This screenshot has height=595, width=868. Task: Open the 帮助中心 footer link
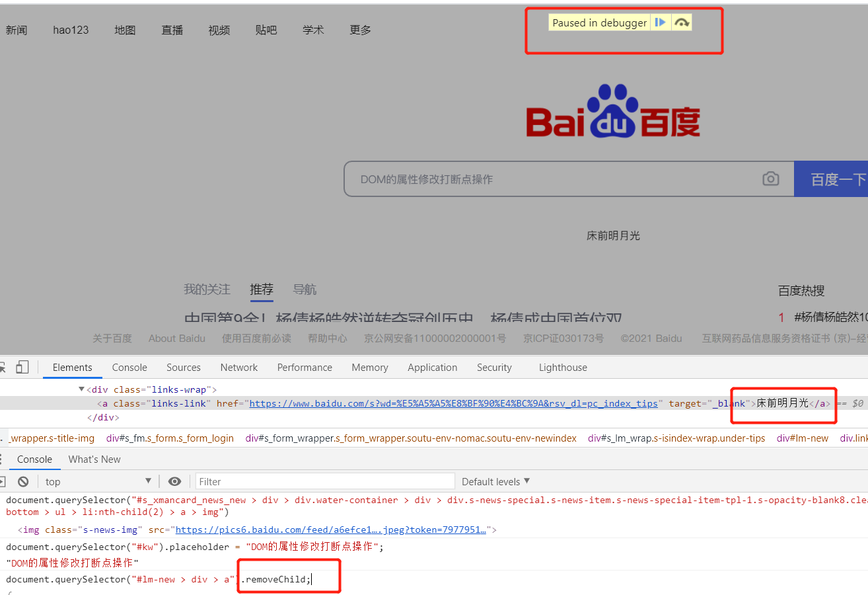(x=328, y=338)
